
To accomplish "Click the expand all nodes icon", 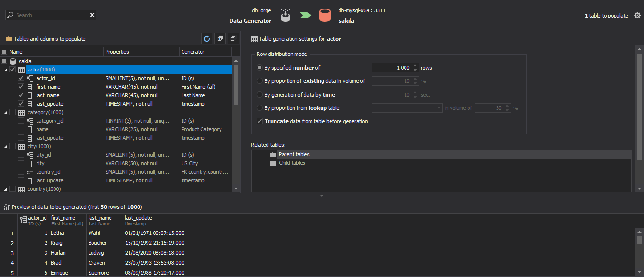I will click(x=220, y=39).
